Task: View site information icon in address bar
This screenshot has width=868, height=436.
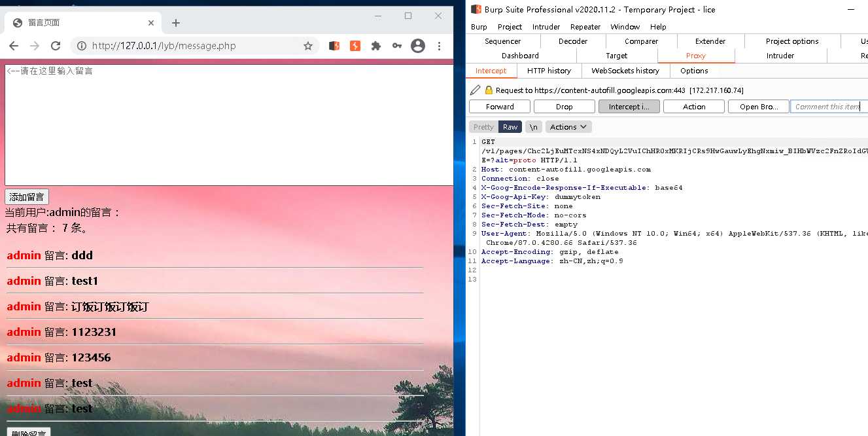Action: pos(82,46)
